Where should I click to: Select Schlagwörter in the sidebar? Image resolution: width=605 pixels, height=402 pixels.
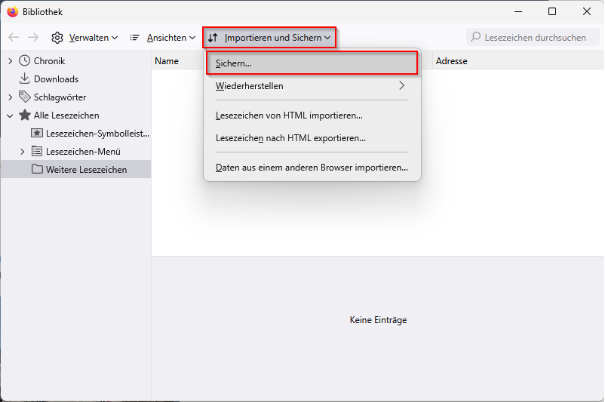click(x=60, y=97)
